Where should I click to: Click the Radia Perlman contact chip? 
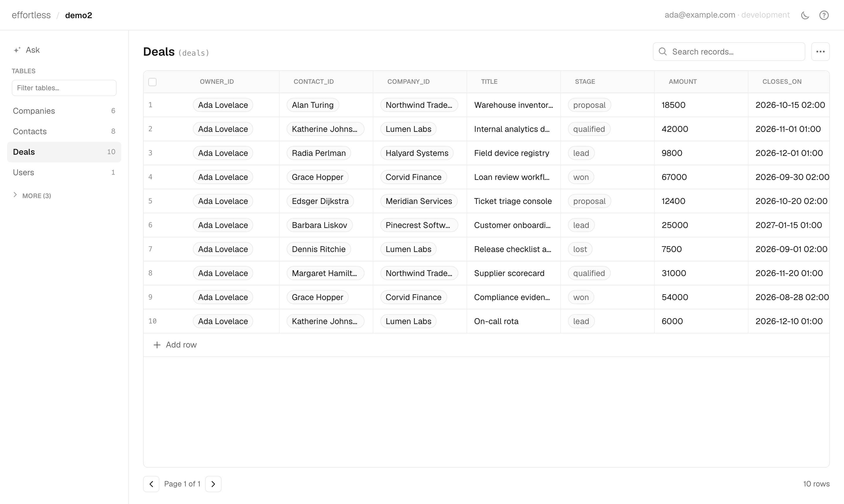pyautogui.click(x=319, y=153)
